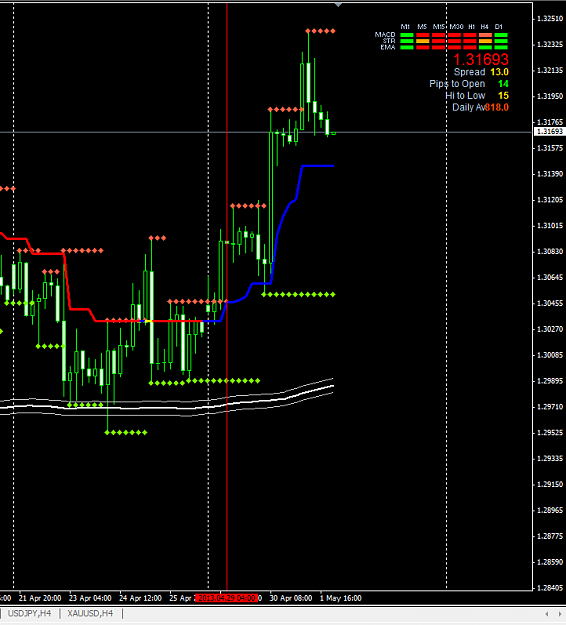Click the M30 timeframe column header
Image resolution: width=566 pixels, height=625 pixels.
tap(456, 27)
